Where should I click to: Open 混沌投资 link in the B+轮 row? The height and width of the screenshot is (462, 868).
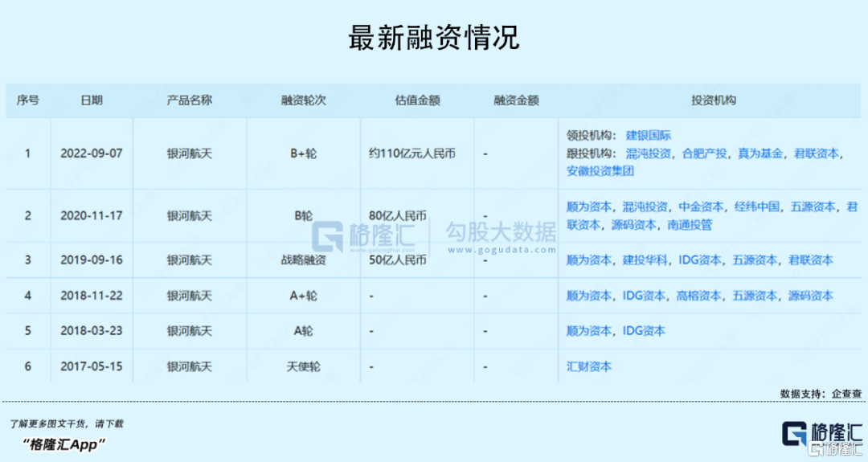(x=649, y=153)
